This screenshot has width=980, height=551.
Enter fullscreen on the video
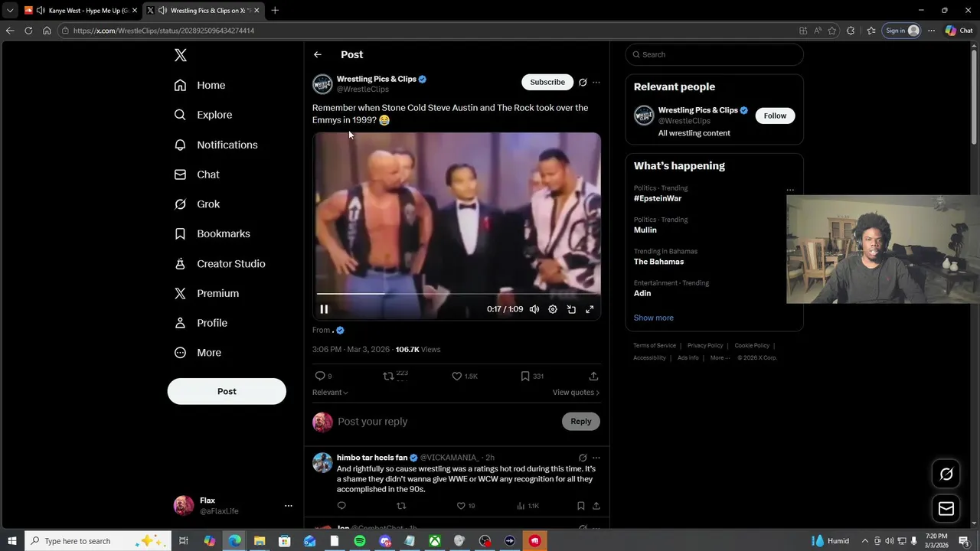(590, 309)
